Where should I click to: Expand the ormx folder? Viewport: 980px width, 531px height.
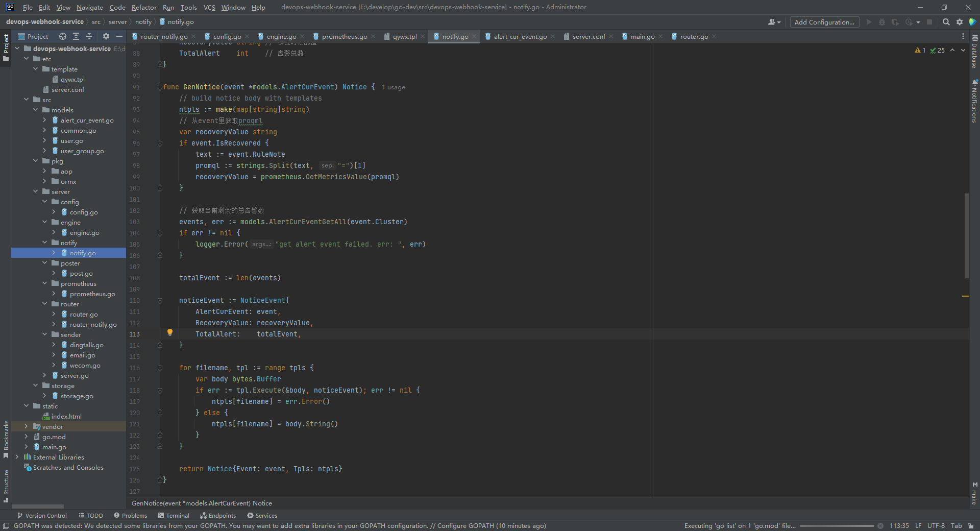click(x=45, y=181)
